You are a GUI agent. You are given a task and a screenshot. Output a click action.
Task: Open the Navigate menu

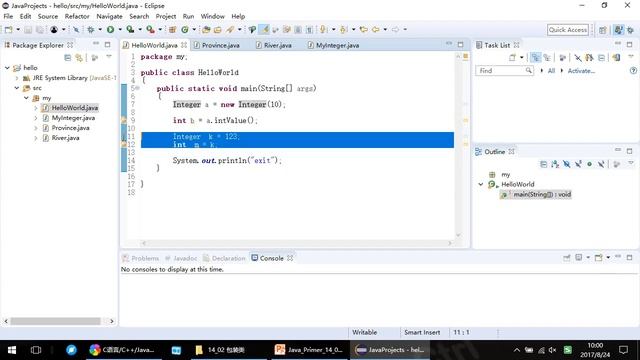click(x=109, y=16)
